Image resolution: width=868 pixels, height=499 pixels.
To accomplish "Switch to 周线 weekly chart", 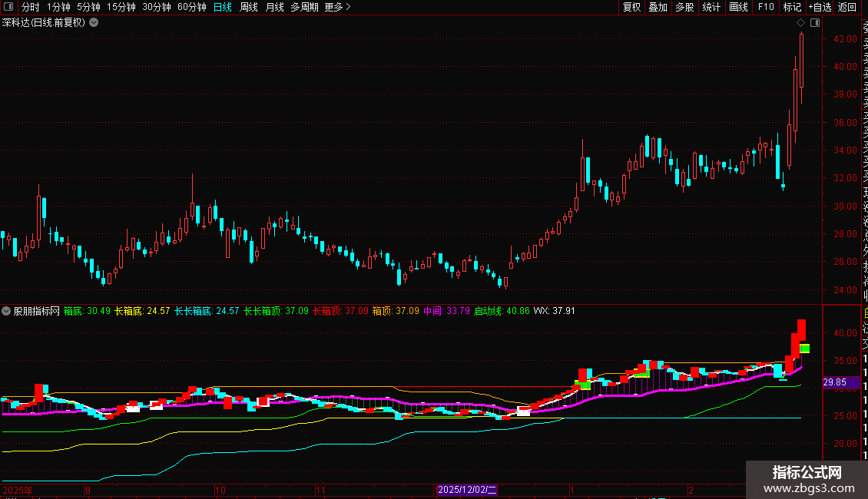I will coord(249,7).
